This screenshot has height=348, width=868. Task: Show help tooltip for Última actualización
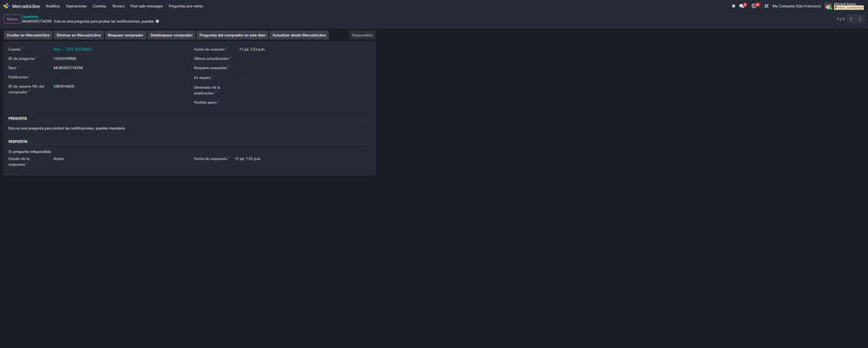pos(231,57)
